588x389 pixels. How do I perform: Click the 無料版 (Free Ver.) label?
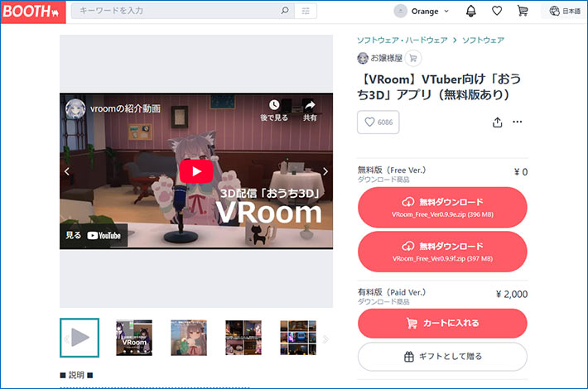(x=392, y=170)
